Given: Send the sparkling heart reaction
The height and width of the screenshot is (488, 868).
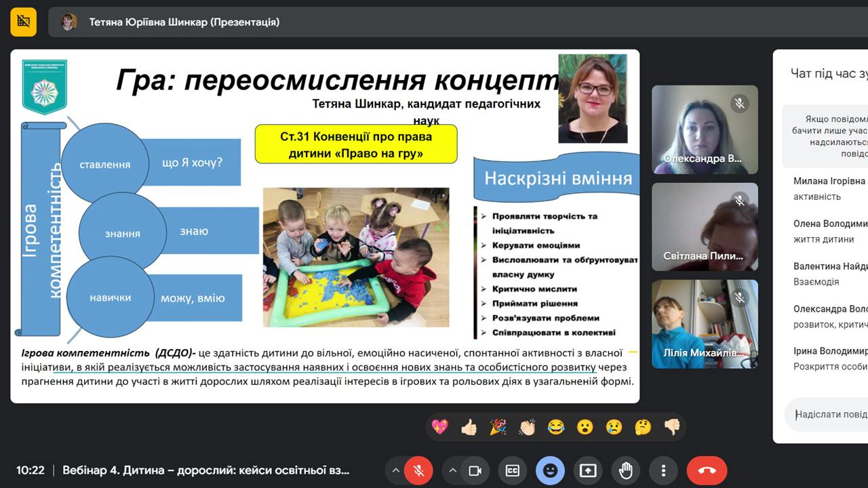Looking at the screenshot, I should [440, 427].
